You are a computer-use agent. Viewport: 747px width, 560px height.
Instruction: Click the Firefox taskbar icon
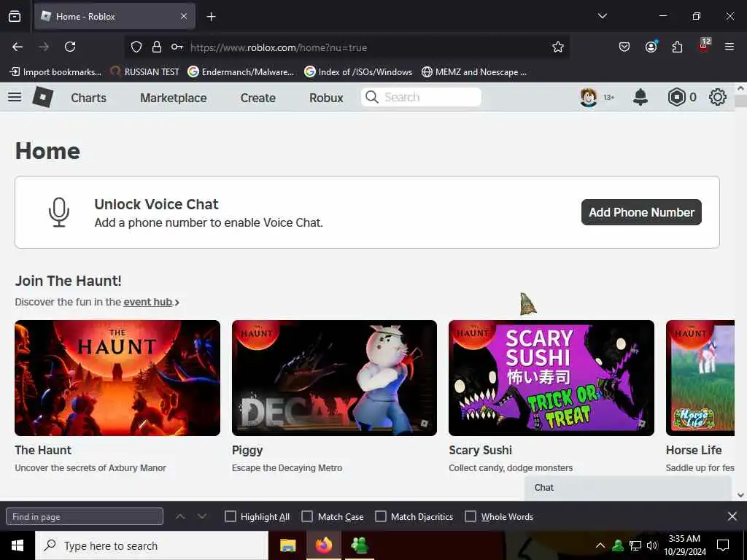pyautogui.click(x=323, y=545)
